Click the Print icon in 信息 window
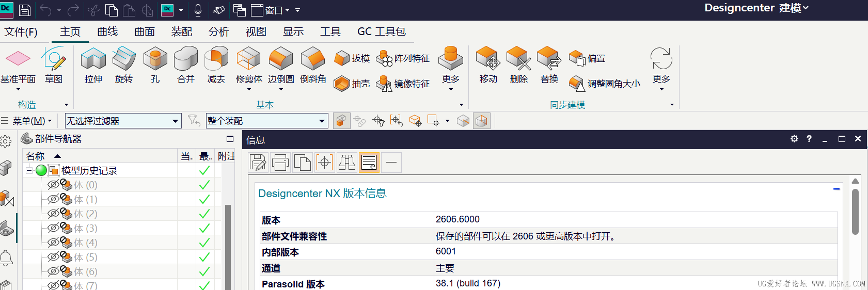The image size is (868, 290). click(x=280, y=163)
